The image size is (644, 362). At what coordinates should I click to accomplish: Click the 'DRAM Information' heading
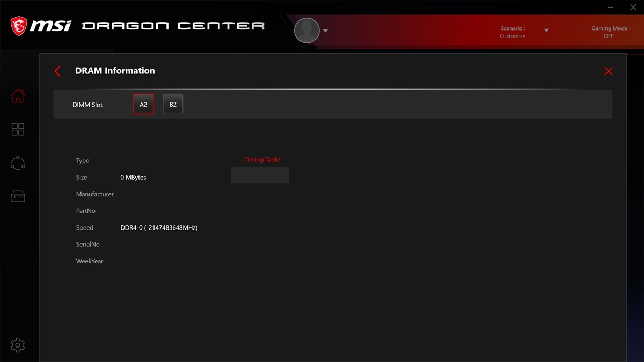(115, 71)
